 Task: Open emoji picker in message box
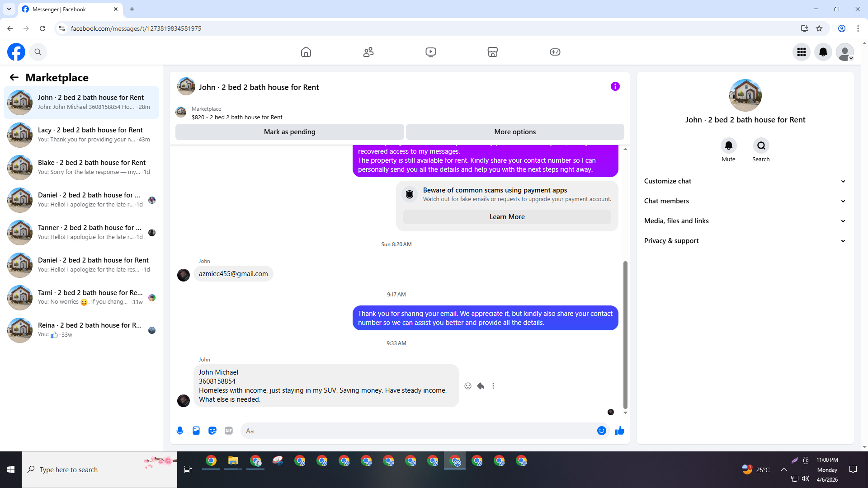pos(601,431)
